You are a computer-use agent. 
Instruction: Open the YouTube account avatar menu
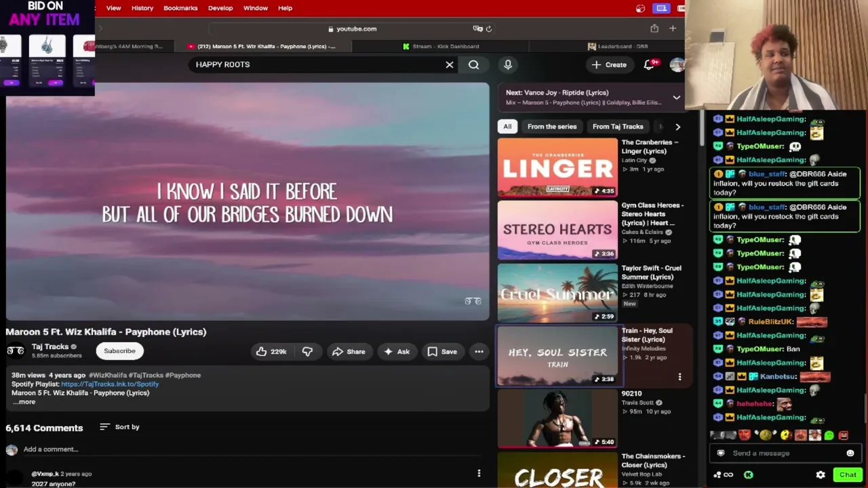pyautogui.click(x=677, y=64)
